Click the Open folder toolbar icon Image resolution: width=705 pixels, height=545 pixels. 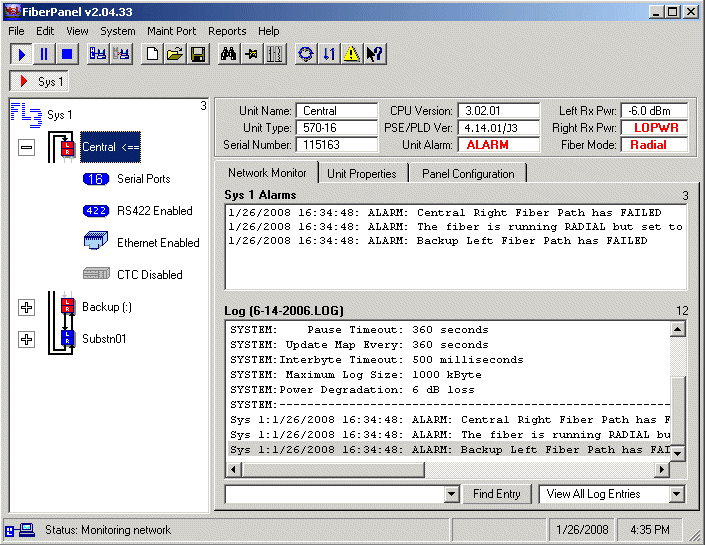pos(175,54)
